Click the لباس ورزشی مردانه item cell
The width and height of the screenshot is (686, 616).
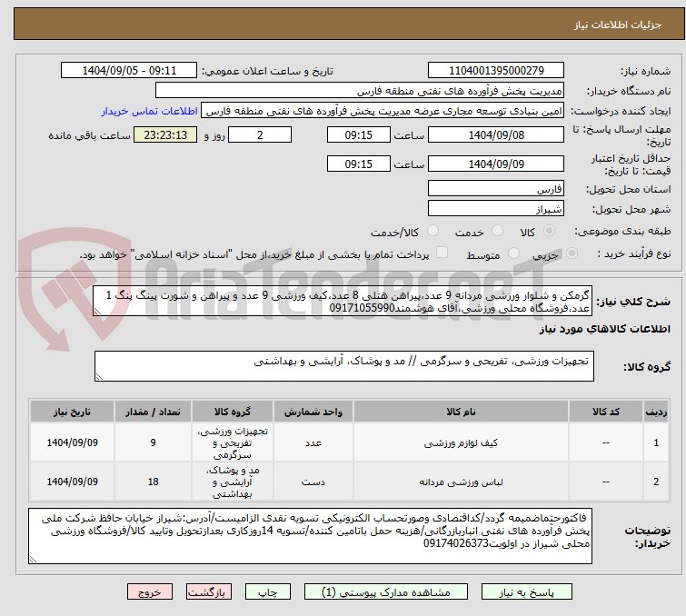click(x=461, y=482)
